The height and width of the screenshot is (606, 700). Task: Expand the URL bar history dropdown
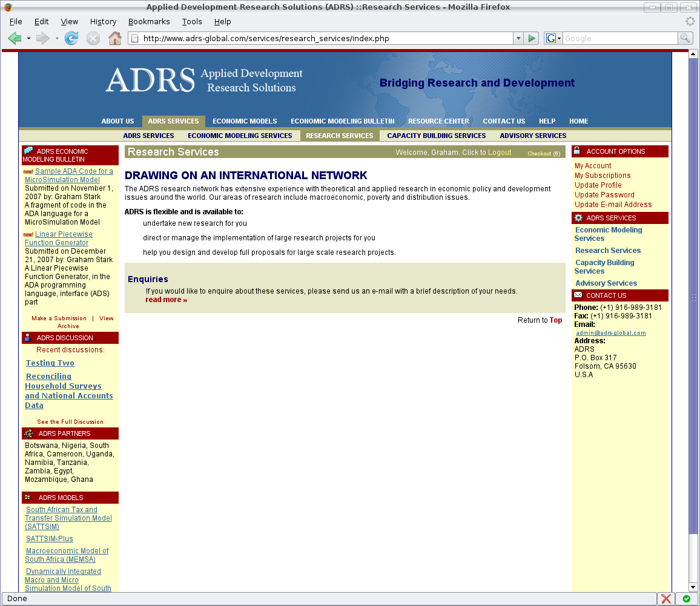coord(518,39)
